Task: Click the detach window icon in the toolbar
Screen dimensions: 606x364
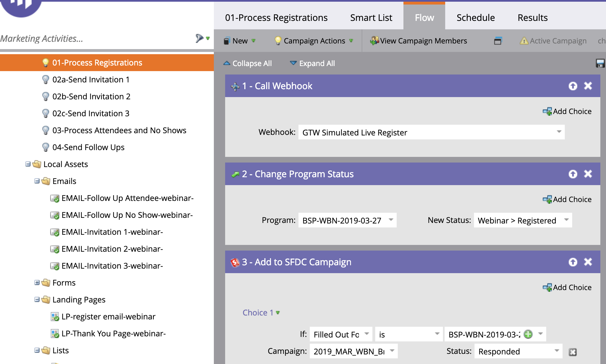Action: 498,41
